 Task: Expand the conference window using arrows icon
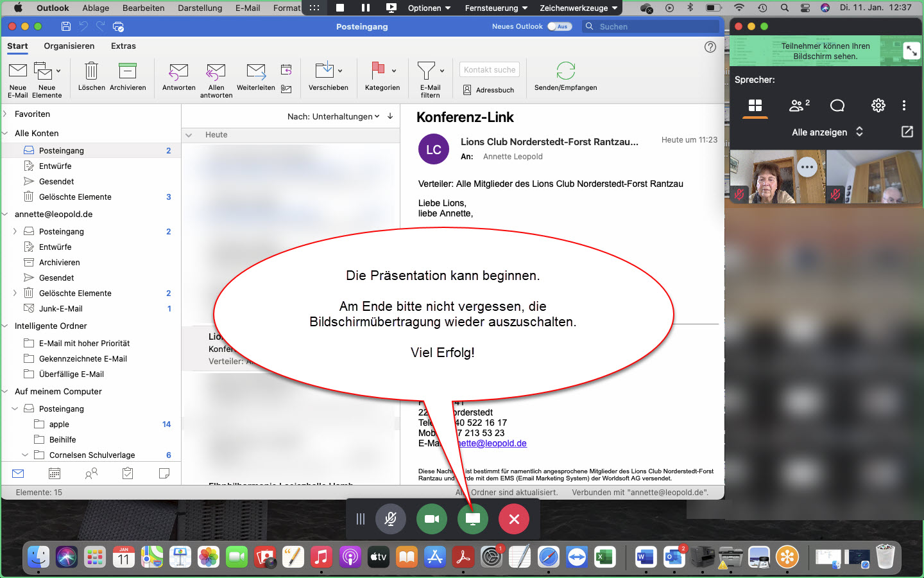point(911,51)
